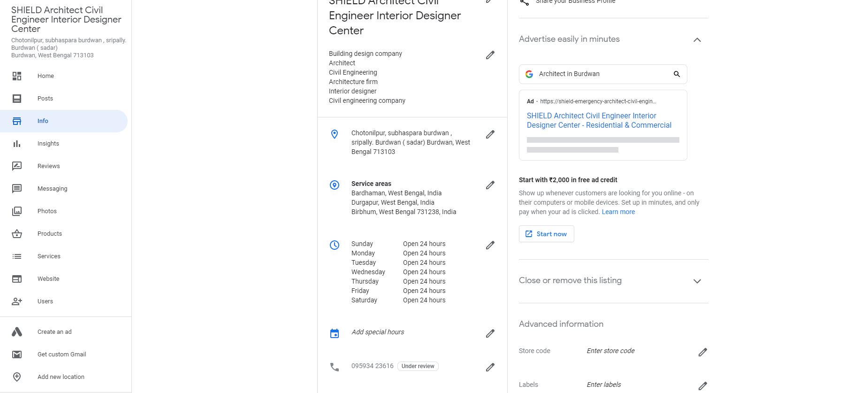Select Products from the left navigation
Image resolution: width=868 pixels, height=393 pixels.
coord(50,234)
